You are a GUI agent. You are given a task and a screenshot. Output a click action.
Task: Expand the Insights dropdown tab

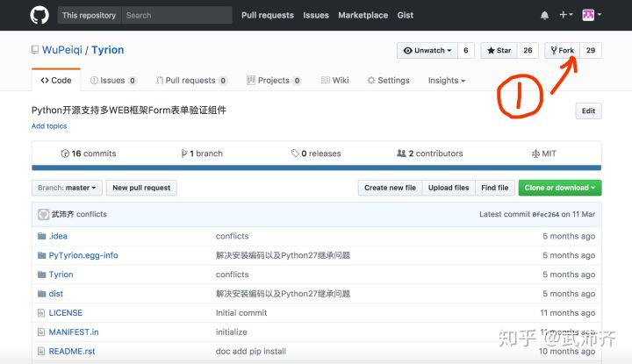447,81
